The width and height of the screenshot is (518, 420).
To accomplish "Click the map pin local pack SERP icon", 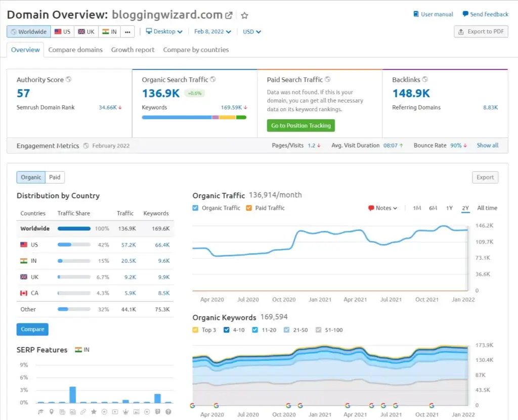I will coord(51,412).
